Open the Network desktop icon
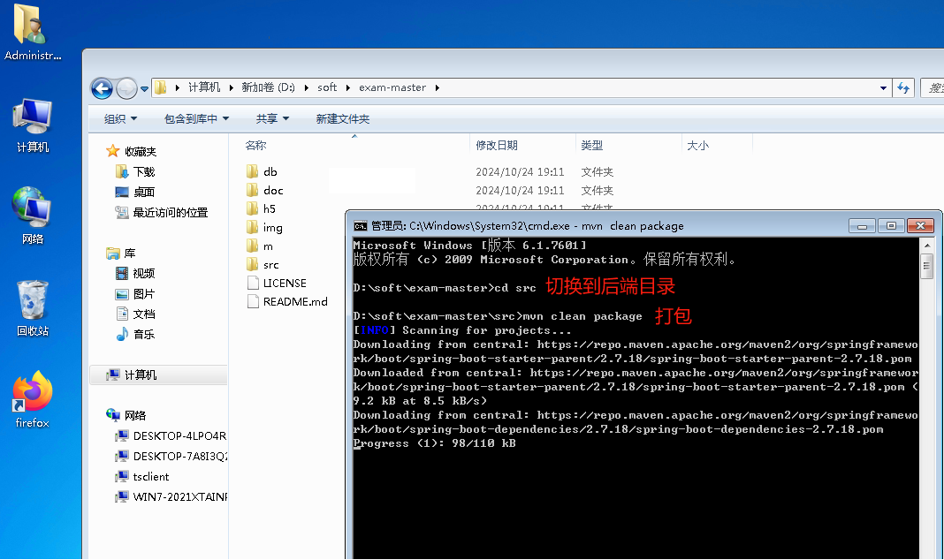This screenshot has width=944, height=560. tap(33, 208)
